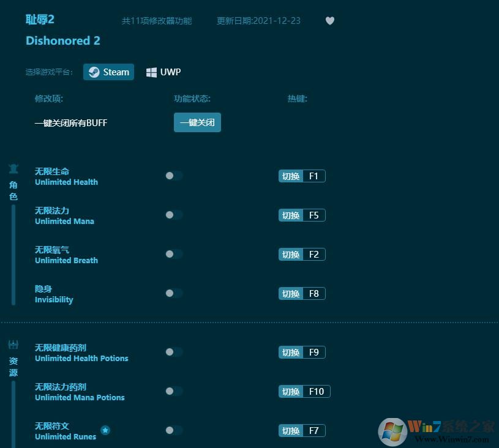
Task: Switch on Unlimited Health Potions
Action: click(173, 352)
